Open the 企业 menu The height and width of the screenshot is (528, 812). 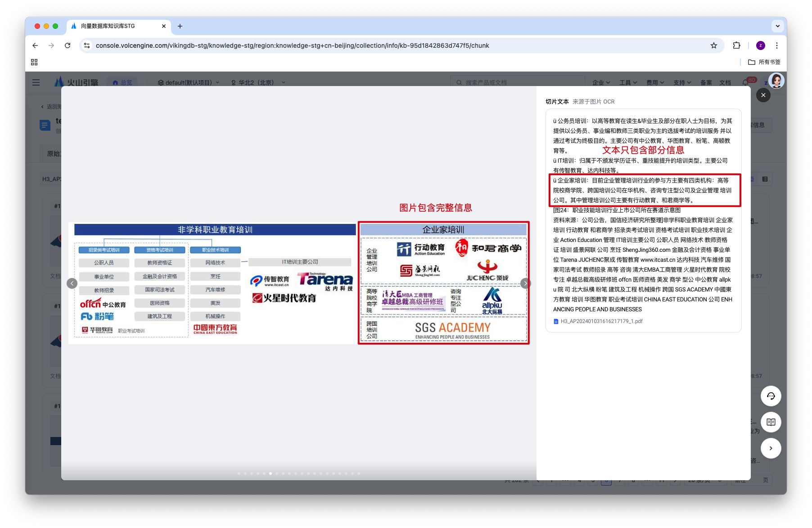(601, 82)
